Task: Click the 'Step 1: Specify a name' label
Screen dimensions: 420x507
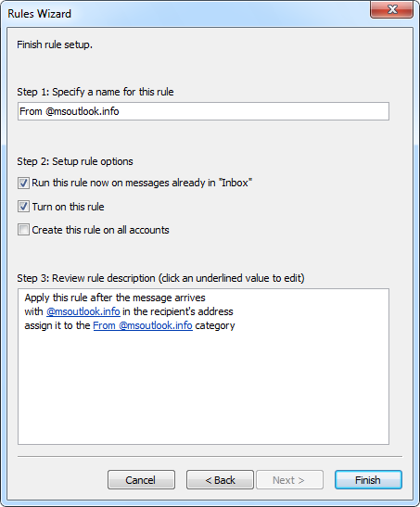Action: point(95,92)
